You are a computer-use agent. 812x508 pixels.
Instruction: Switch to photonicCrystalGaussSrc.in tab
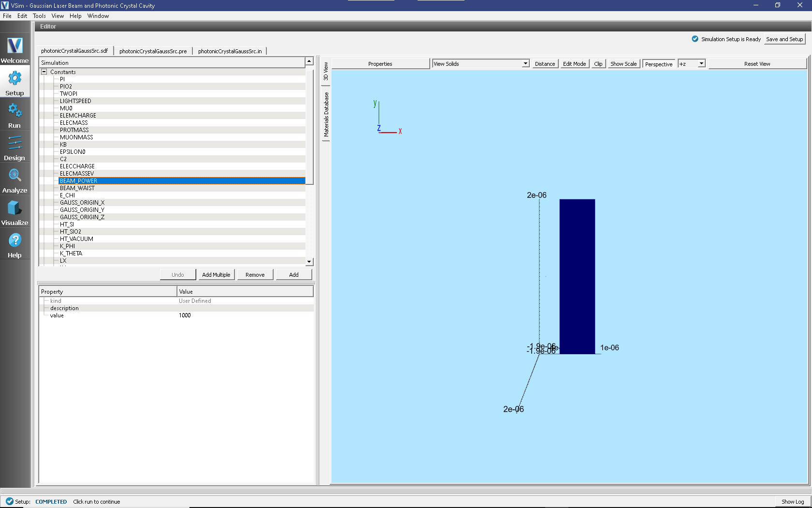pos(230,51)
